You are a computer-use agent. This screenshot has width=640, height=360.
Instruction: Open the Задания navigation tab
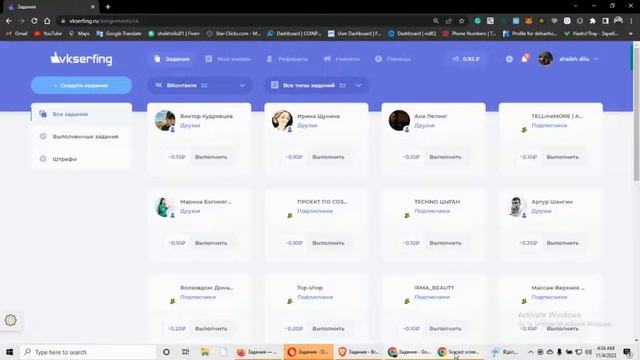point(172,59)
